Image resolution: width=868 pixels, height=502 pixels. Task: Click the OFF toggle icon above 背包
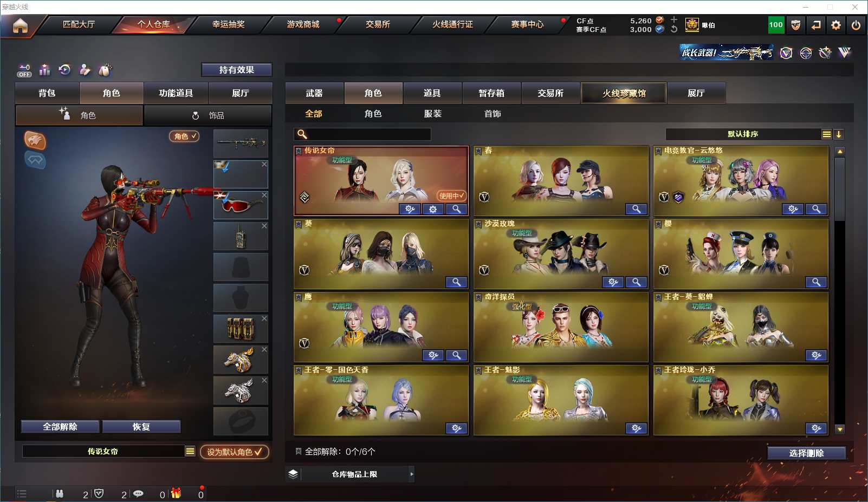click(24, 70)
